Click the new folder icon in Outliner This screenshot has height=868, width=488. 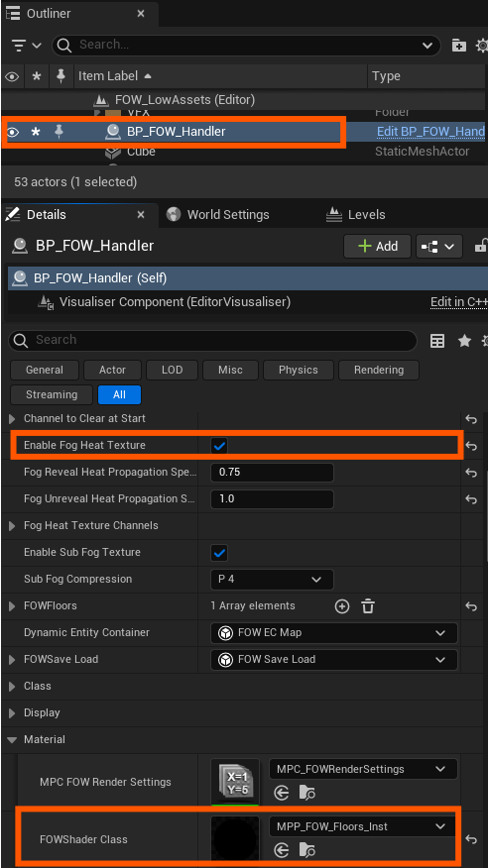(x=458, y=45)
